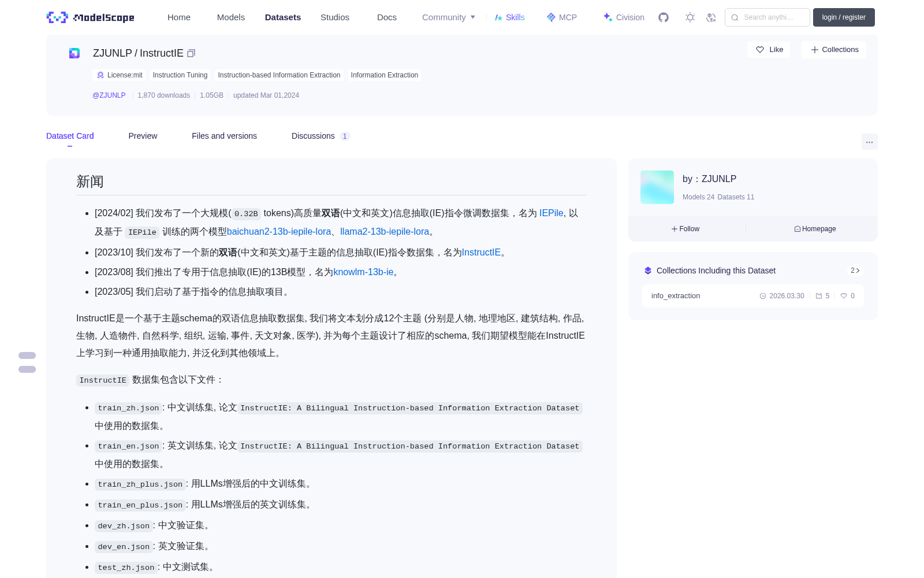Switch to the Dataset Card tab
Viewport: 924px width, 578px height.
tap(70, 136)
